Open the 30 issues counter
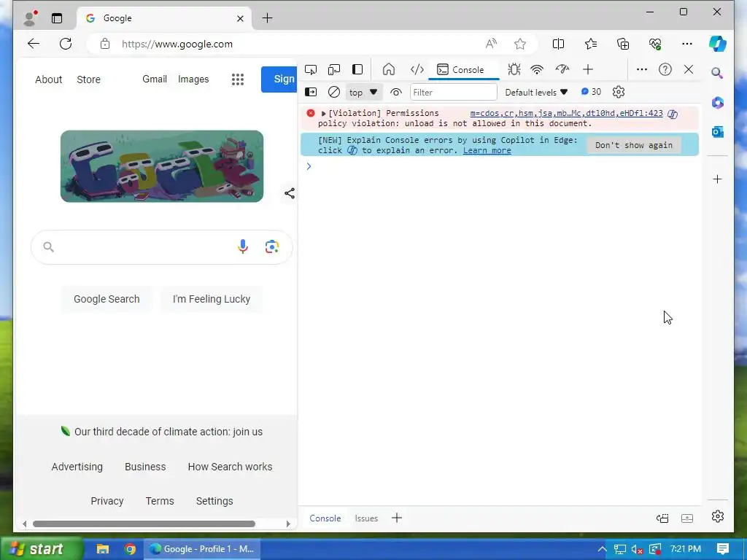Screen dimensions: 747x560 pos(591,91)
